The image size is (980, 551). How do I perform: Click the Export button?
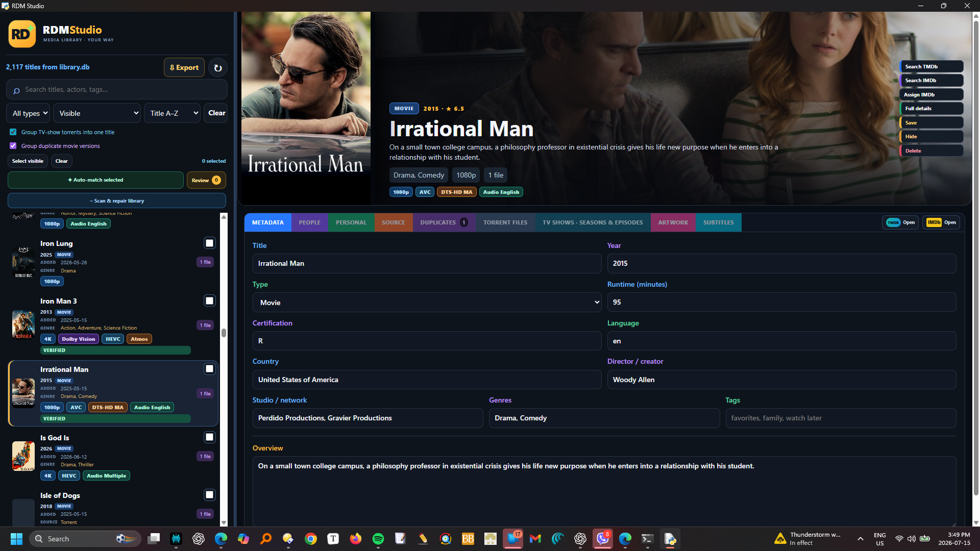(x=184, y=67)
